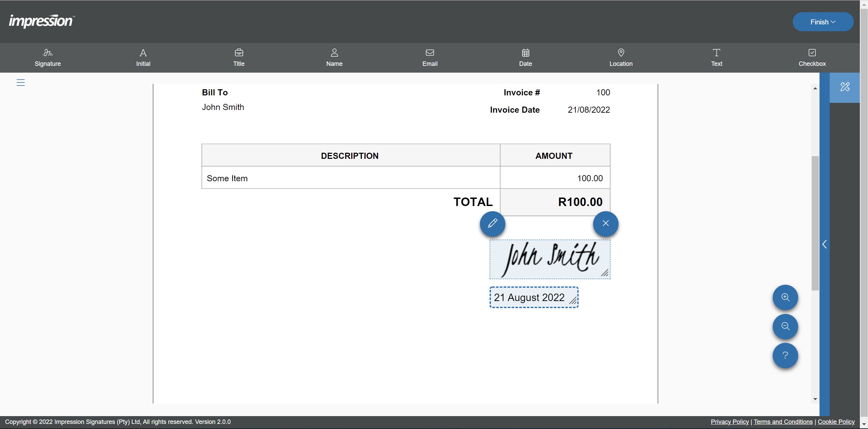
Task: Add a Checkbox field from toolbar
Action: pos(812,58)
